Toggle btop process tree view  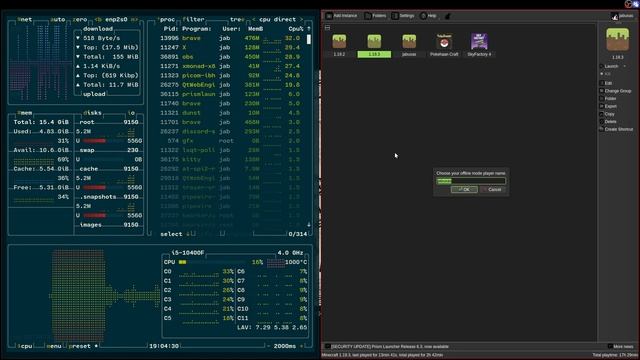point(237,19)
